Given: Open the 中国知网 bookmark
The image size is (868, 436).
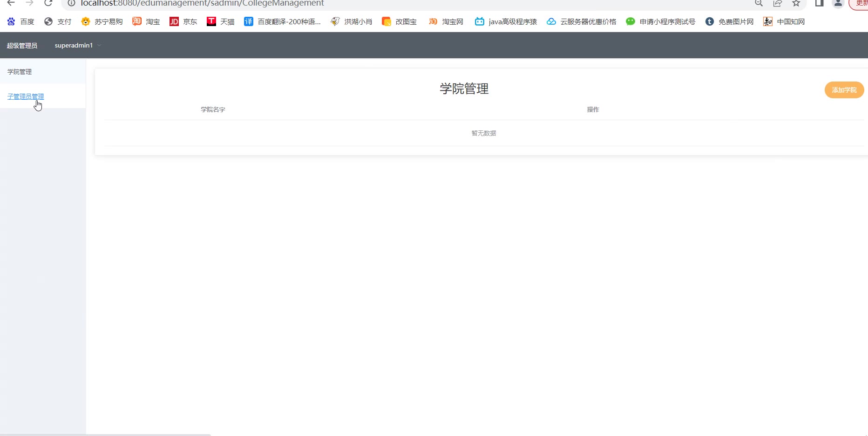Looking at the screenshot, I should [x=784, y=21].
